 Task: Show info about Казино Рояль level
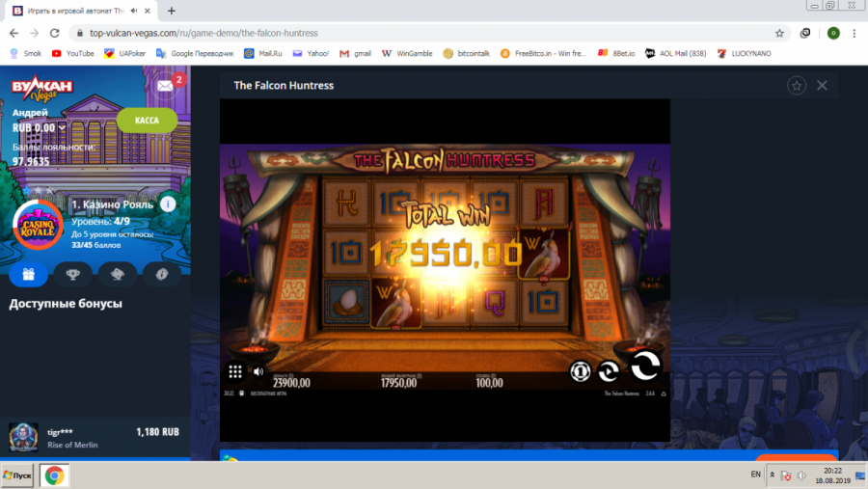coord(168,204)
